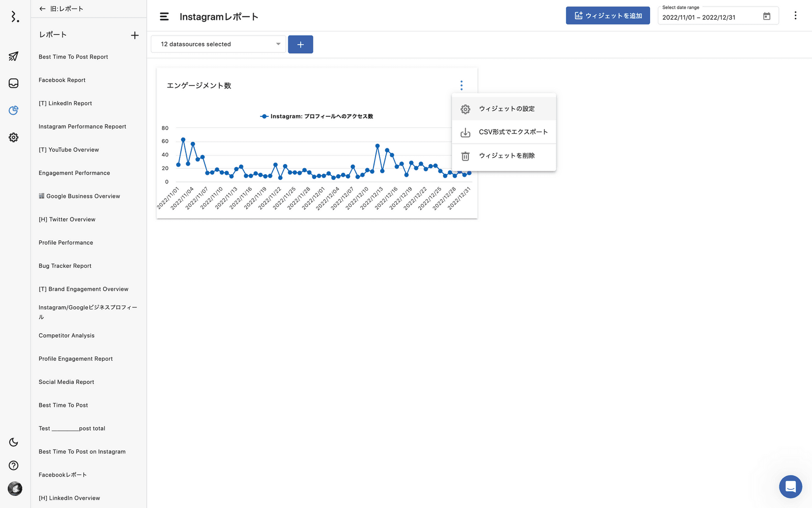
Task: Click the user profile avatar
Action: pyautogui.click(x=15, y=489)
